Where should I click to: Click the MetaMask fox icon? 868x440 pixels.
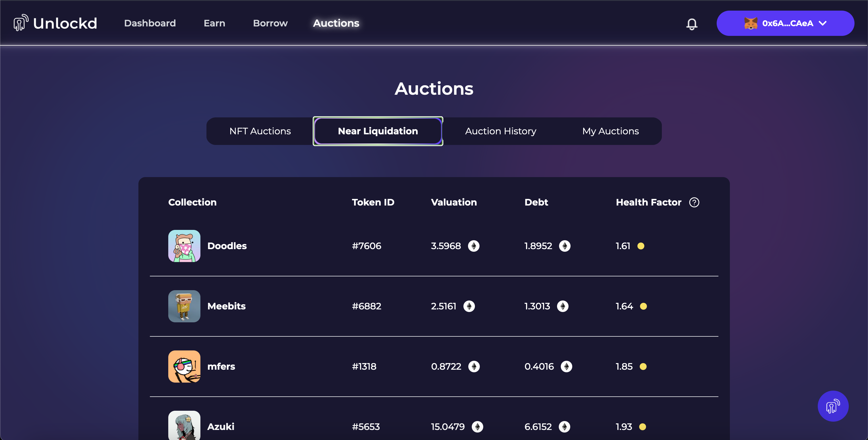750,23
